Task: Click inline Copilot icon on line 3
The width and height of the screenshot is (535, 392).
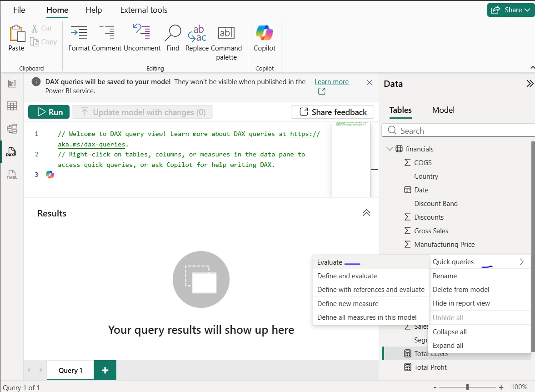Action: tap(50, 175)
